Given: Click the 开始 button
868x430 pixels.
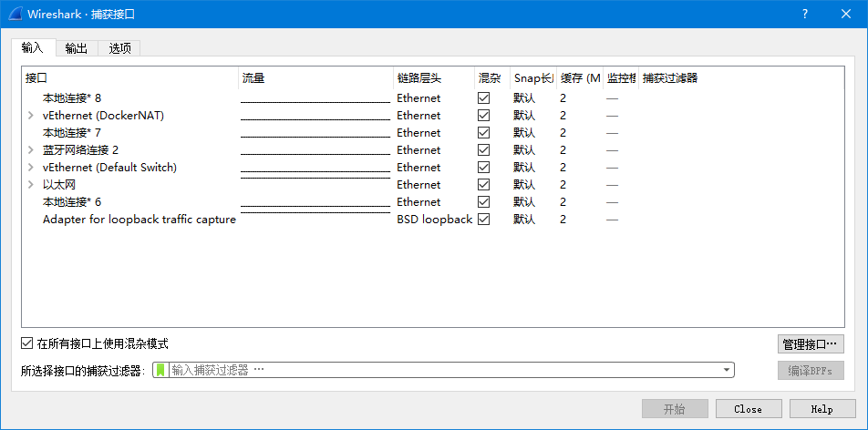Looking at the screenshot, I should coord(675,409).
